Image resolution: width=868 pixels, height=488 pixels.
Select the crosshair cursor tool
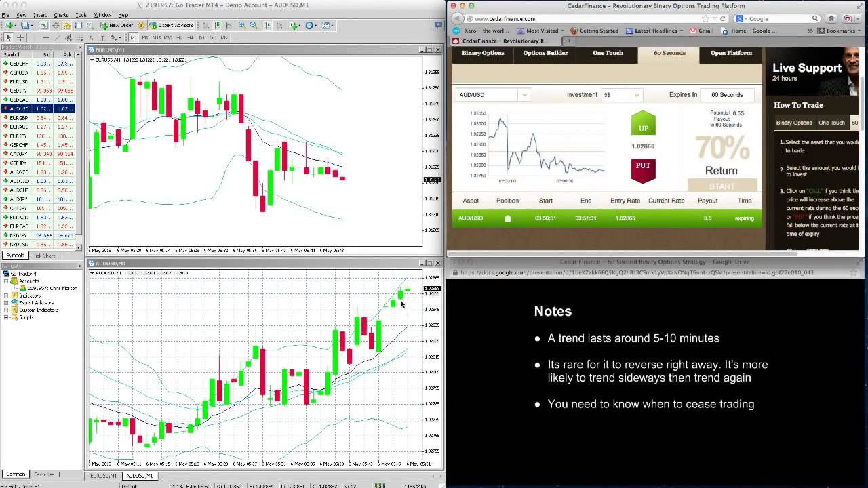coord(20,37)
